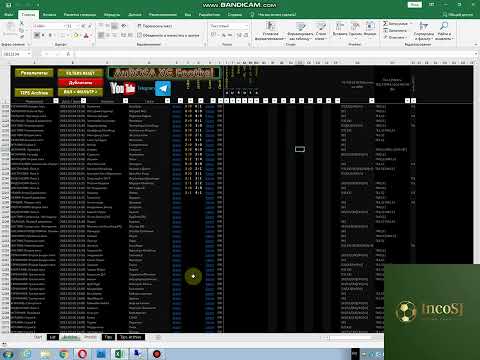
Task: Click the Результаты button on the sheet
Action: pos(34,73)
